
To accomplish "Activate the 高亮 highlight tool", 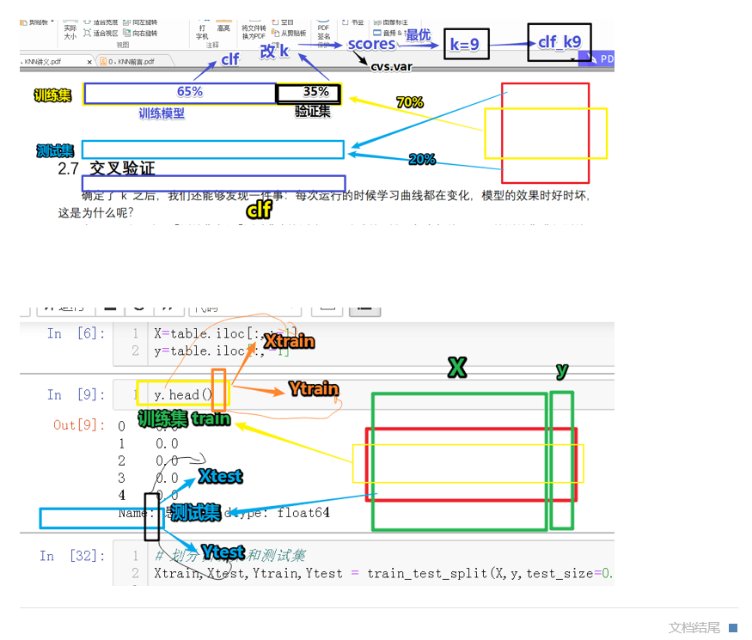I will (223, 27).
